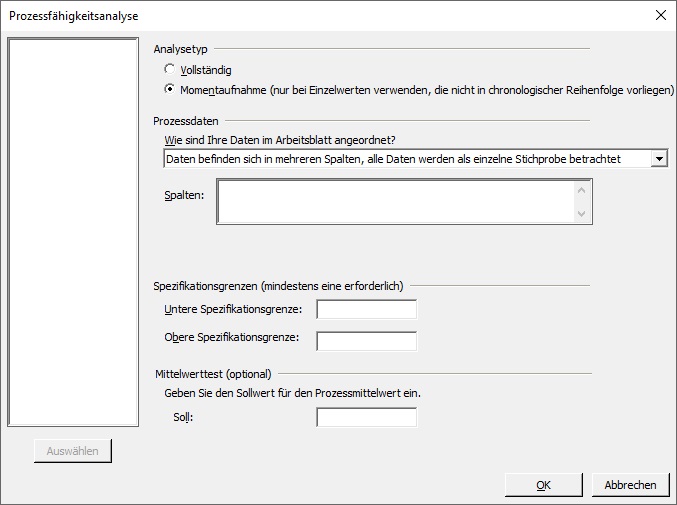Close the Prozessfähigkeitsanalyse dialog

click(661, 16)
